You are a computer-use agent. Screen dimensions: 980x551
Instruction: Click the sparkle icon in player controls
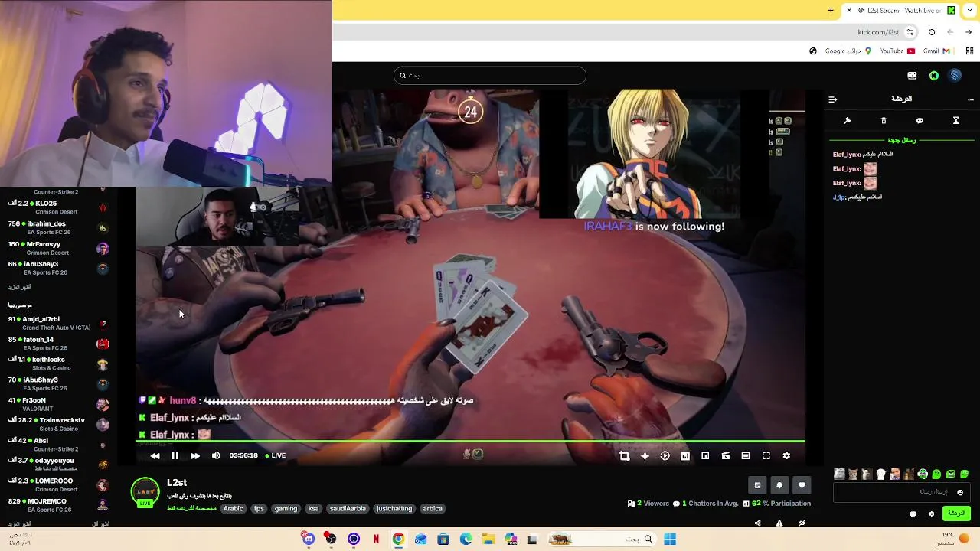[645, 455]
